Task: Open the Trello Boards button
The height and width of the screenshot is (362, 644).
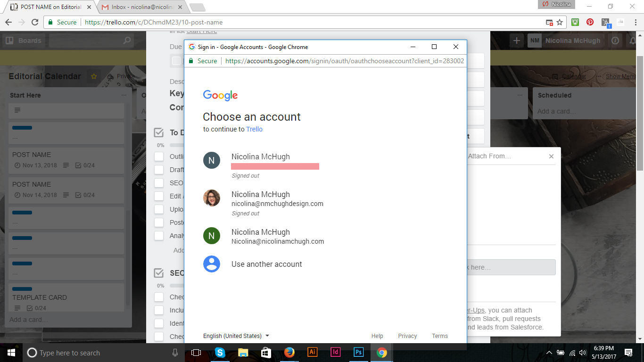Action: pos(24,41)
